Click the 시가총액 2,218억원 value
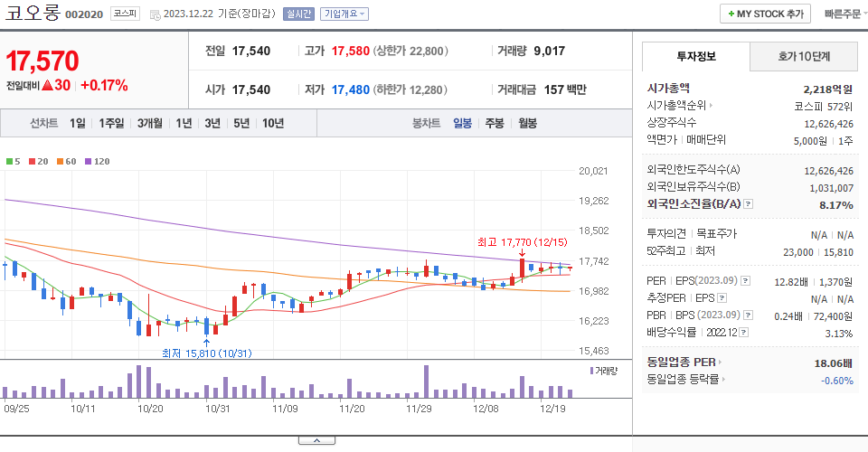 (827, 89)
